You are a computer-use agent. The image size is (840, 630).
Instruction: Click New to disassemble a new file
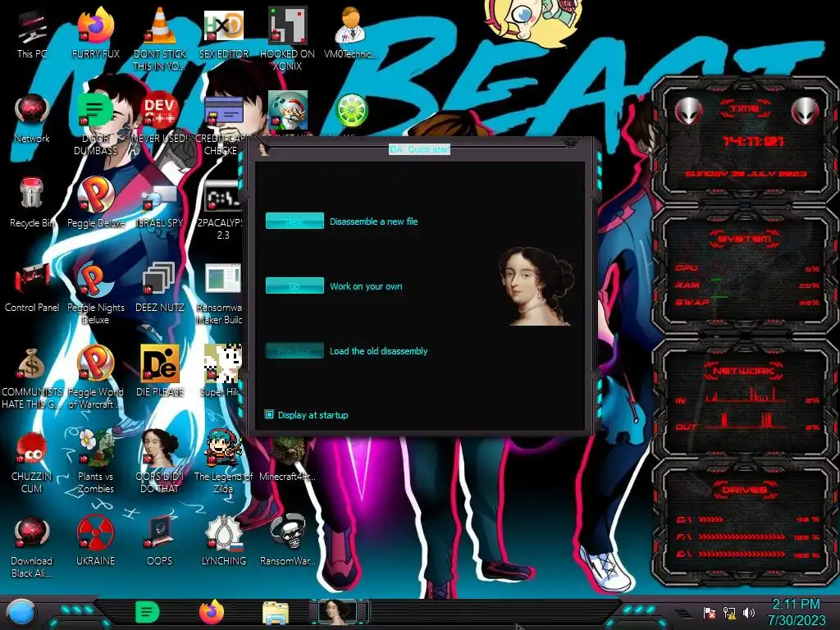[294, 221]
